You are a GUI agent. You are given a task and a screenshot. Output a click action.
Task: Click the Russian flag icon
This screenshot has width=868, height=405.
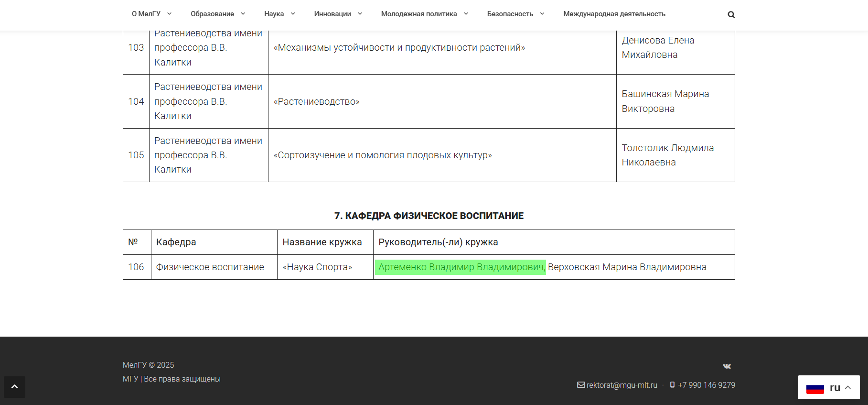815,388
